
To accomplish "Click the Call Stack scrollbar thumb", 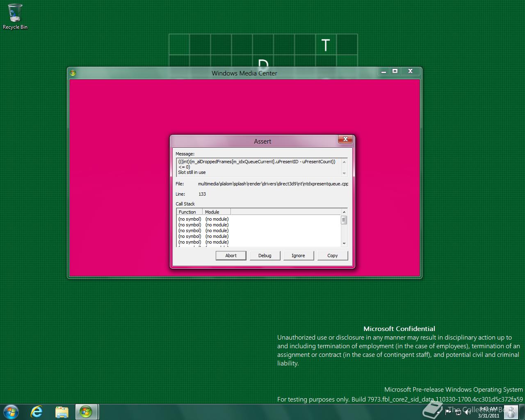I will (344, 220).
